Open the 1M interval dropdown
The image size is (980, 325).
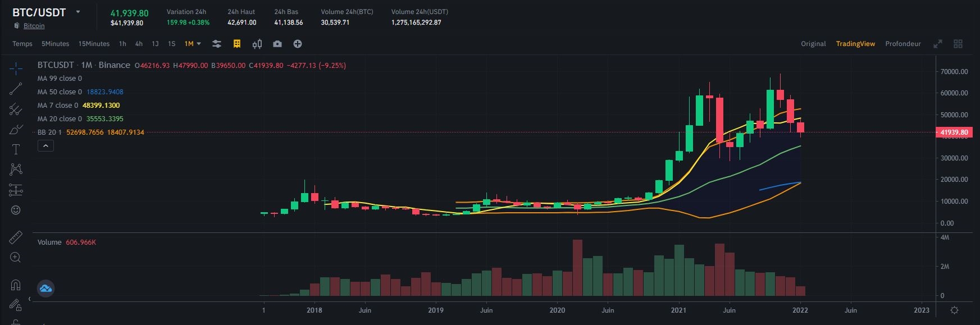[193, 44]
